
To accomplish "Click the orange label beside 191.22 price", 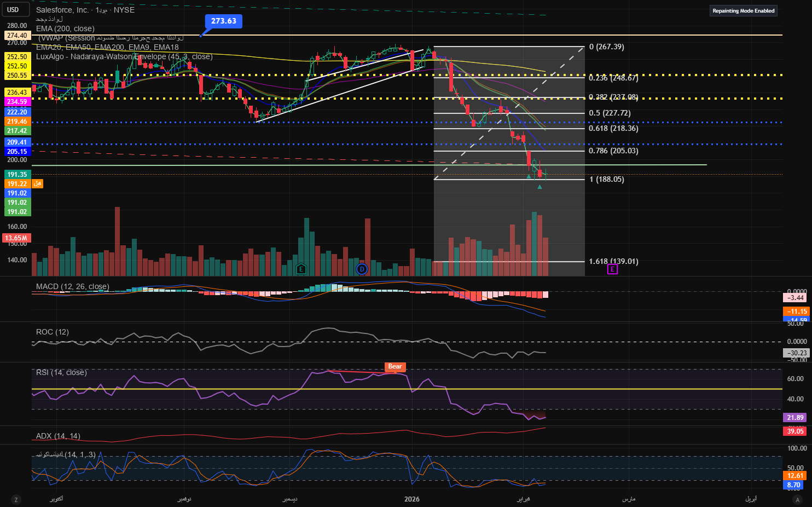I will click(x=37, y=184).
